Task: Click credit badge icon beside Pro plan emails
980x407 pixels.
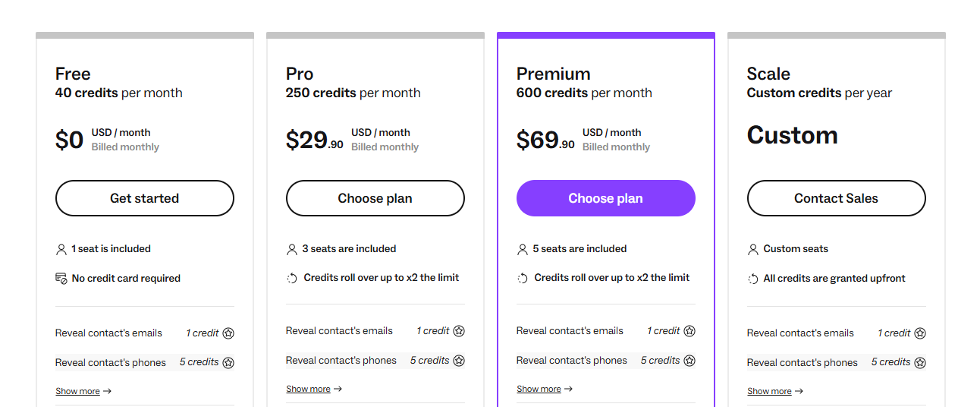Action: click(459, 331)
